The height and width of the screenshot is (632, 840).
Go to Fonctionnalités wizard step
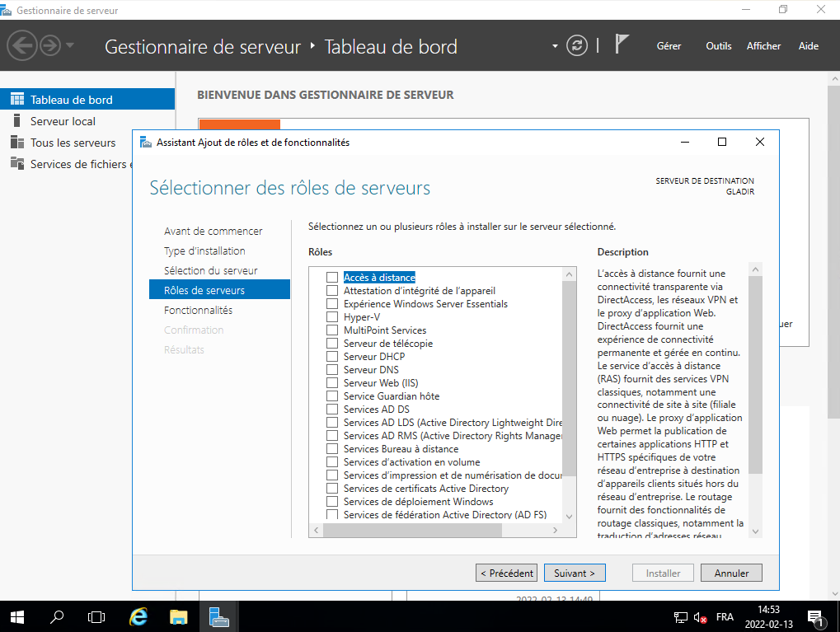[198, 310]
